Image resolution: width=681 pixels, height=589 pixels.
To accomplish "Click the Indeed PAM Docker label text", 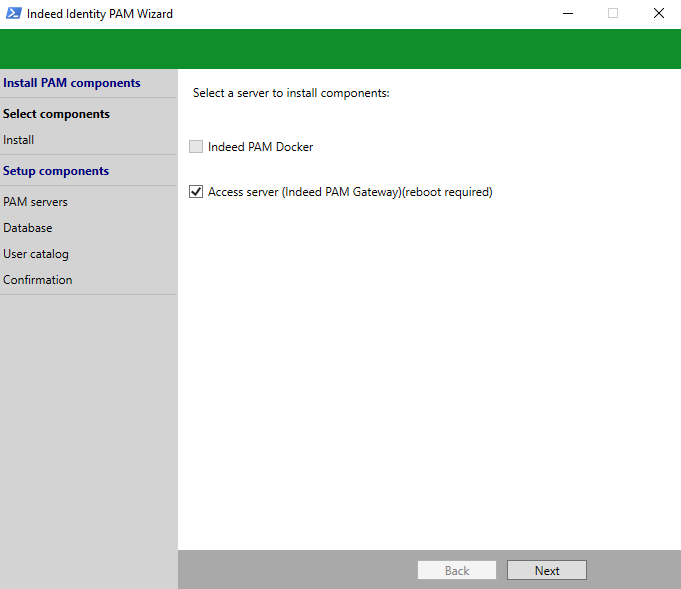I will click(260, 147).
